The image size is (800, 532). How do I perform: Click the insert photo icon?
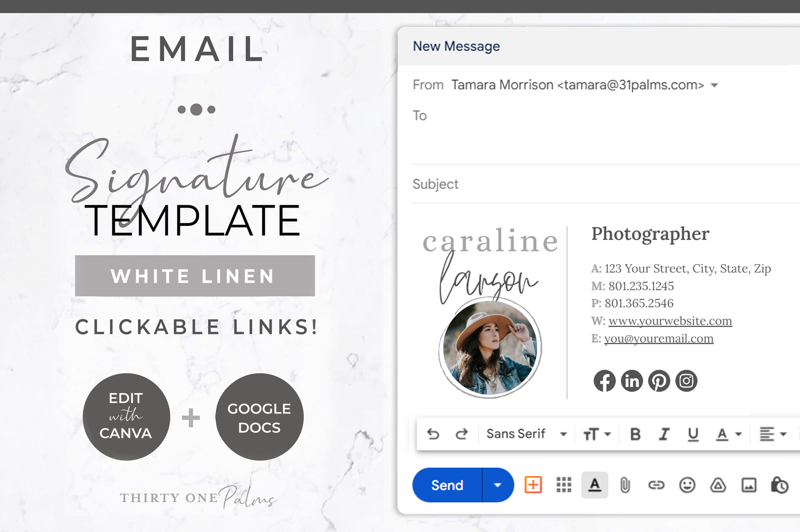749,485
